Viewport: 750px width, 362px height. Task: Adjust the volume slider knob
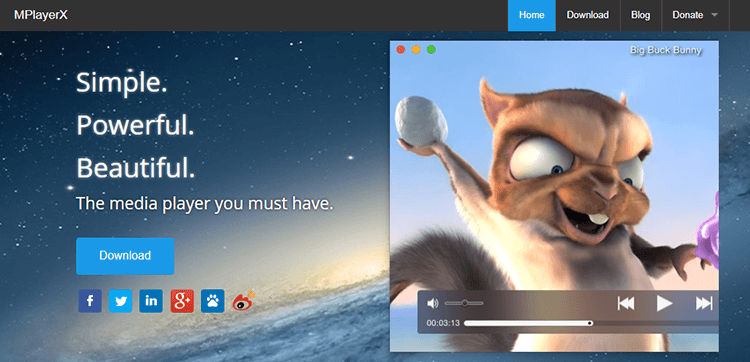(464, 303)
